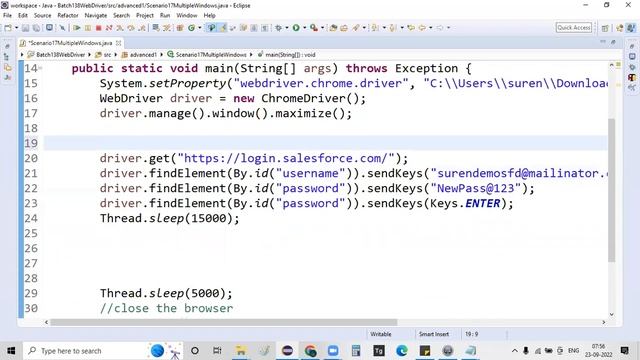The image size is (640, 360).
Task: Click the Last Edit Location icon
Action: click(x=411, y=28)
